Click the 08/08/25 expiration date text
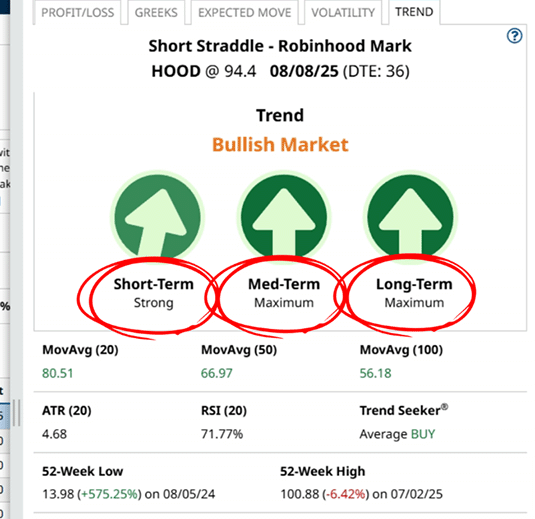This screenshot has width=535, height=519. 304,71
